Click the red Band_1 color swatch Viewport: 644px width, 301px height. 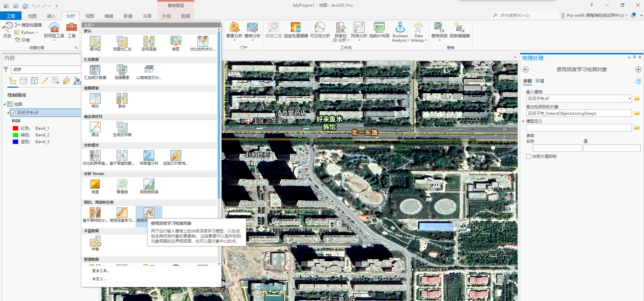15,128
